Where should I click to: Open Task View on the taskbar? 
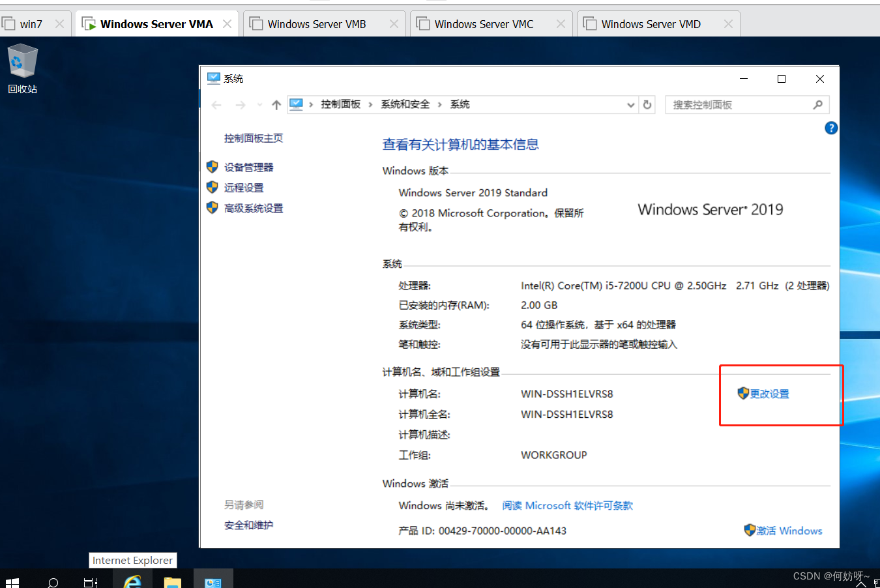click(x=91, y=581)
